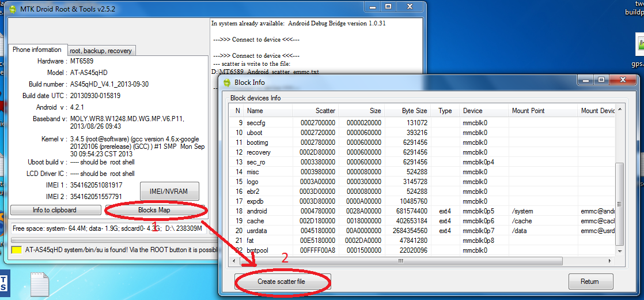Click the Blocks Map button
644x300 pixels.
coord(154,210)
